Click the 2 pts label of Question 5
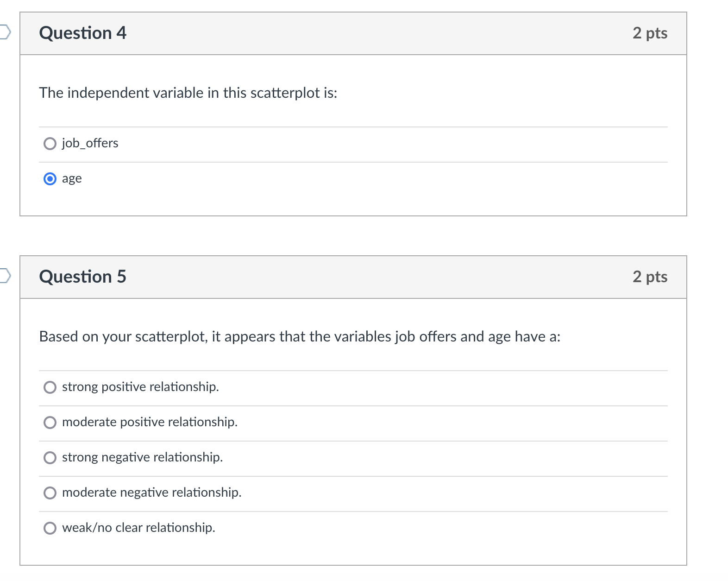The image size is (728, 581). click(x=650, y=277)
